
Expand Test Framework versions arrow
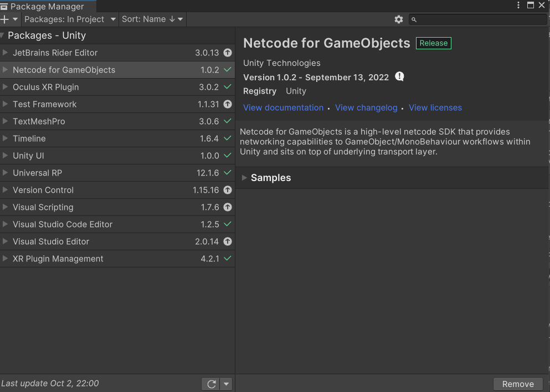pos(5,104)
